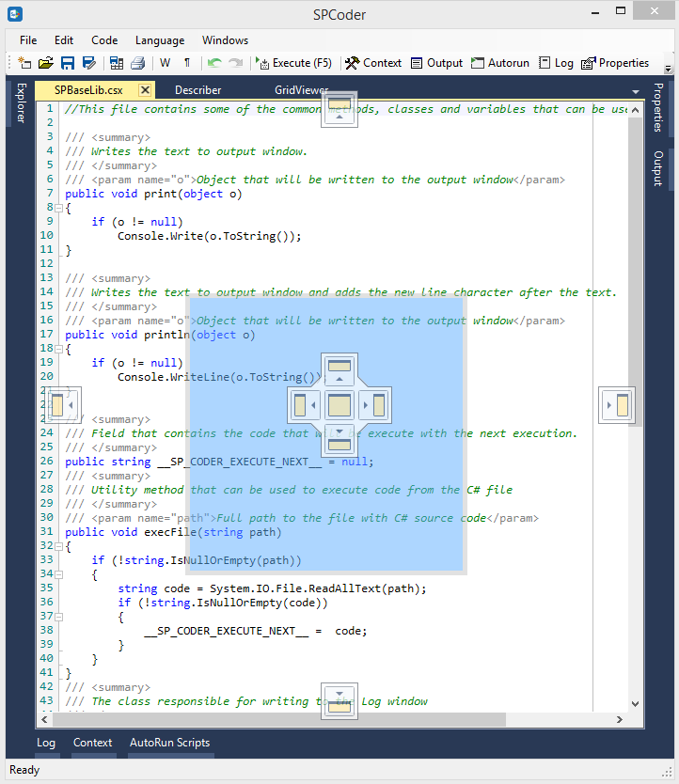
Task: Click center diamond dock-fill indicator
Action: click(339, 405)
